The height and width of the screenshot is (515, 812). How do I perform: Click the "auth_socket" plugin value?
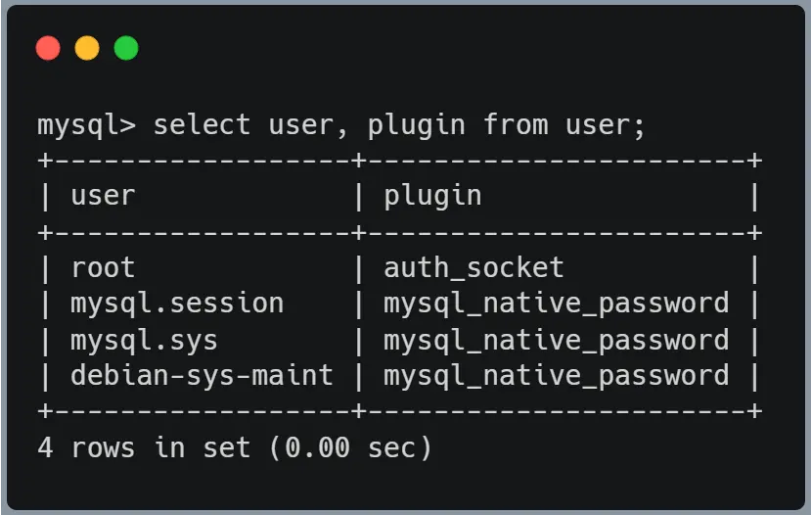point(474,267)
